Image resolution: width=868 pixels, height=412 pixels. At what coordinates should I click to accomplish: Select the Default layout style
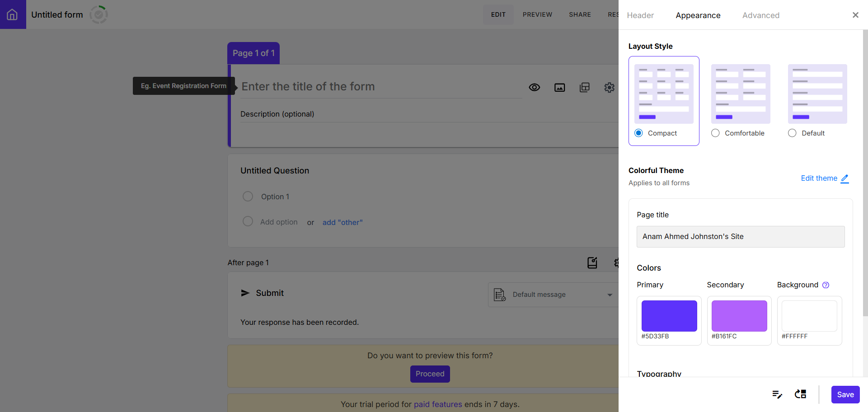pyautogui.click(x=792, y=133)
